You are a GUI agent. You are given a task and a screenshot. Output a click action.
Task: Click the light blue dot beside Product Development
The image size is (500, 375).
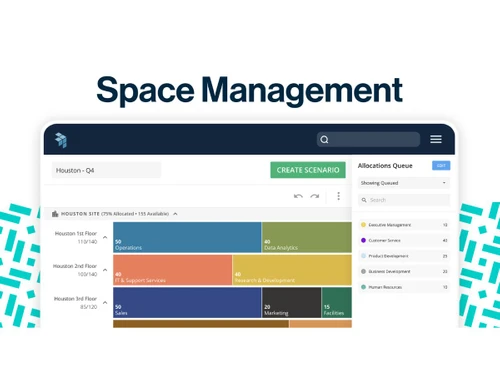pyautogui.click(x=363, y=256)
